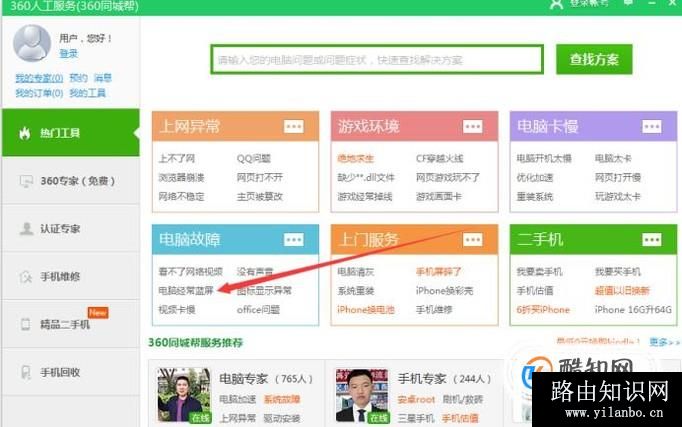Select 绝地求生 game item

tap(355, 158)
